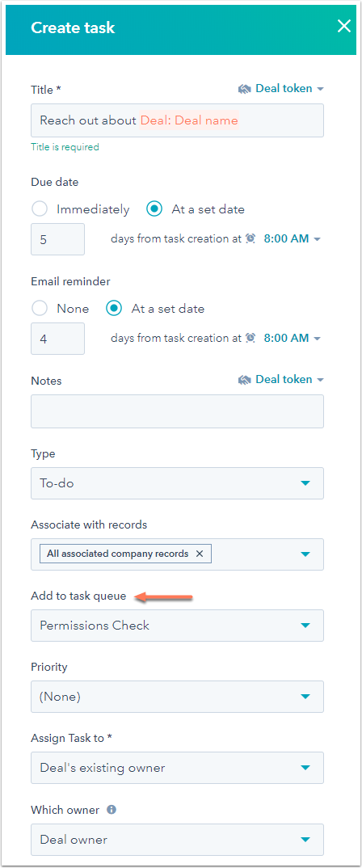
Task: Click the handshake icon beside Notes
Action: pos(245,380)
